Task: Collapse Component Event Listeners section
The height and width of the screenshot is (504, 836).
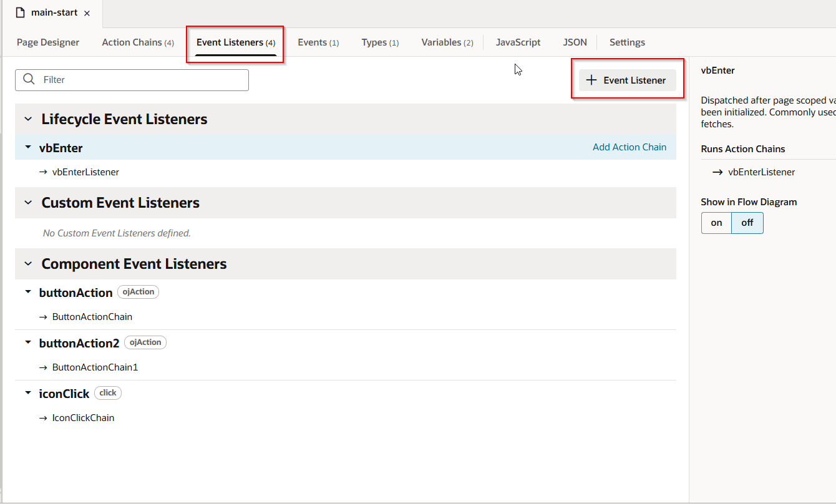Action: tap(28, 264)
